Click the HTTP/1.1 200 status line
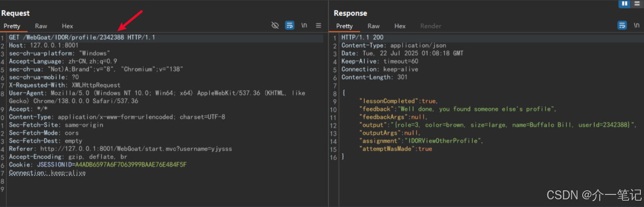The width and height of the screenshot is (644, 207). [x=362, y=37]
